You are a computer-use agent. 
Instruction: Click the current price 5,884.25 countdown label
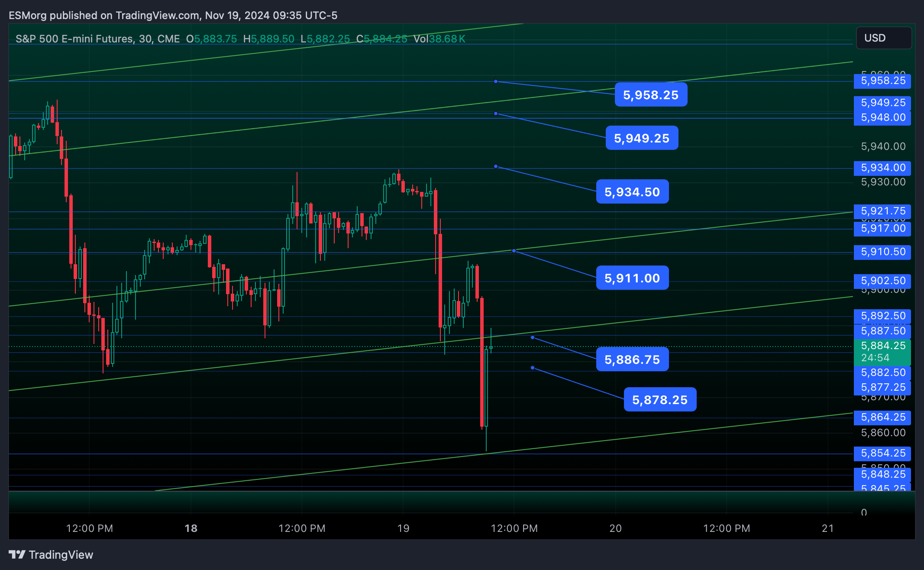click(882, 352)
